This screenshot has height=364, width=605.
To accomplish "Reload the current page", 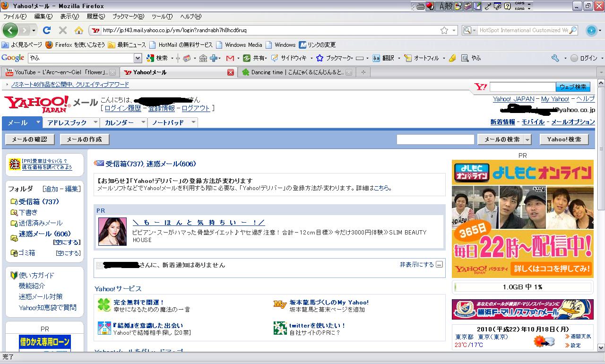I will pos(46,30).
